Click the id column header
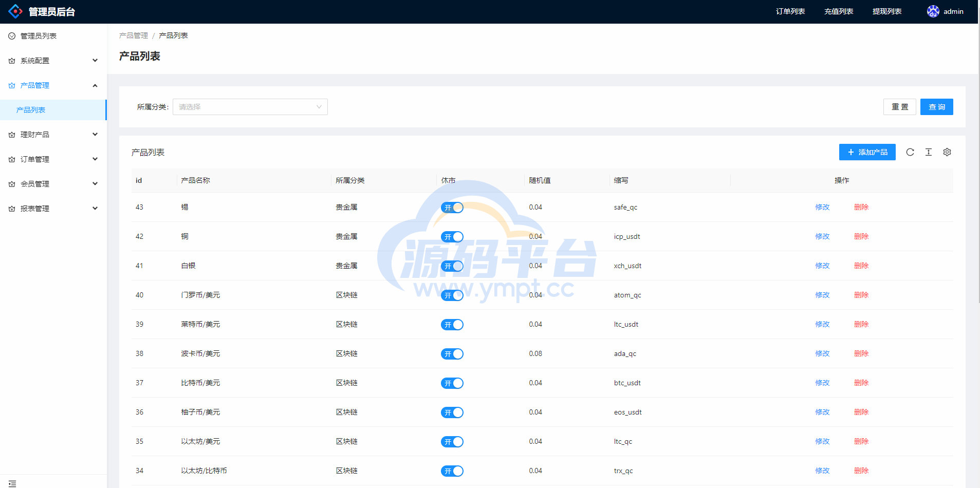The height and width of the screenshot is (488, 980). coord(139,180)
